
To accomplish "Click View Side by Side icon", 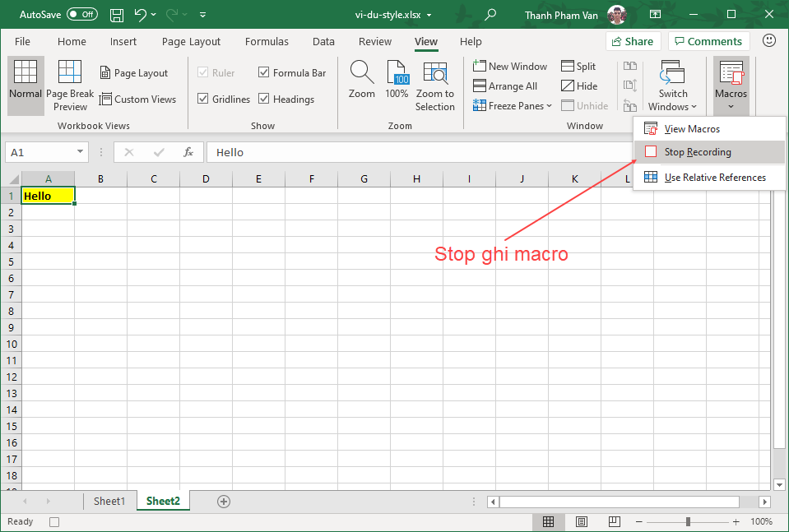I will 630,66.
